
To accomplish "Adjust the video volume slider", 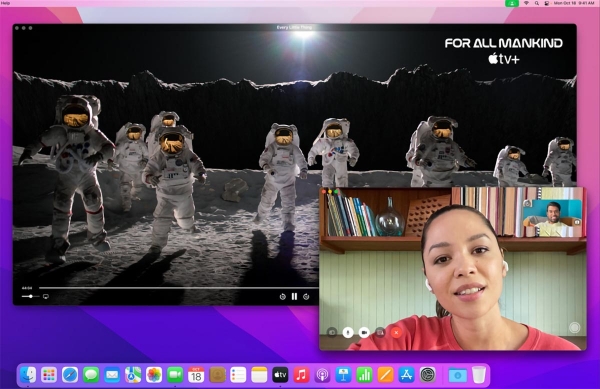I will click(30, 296).
